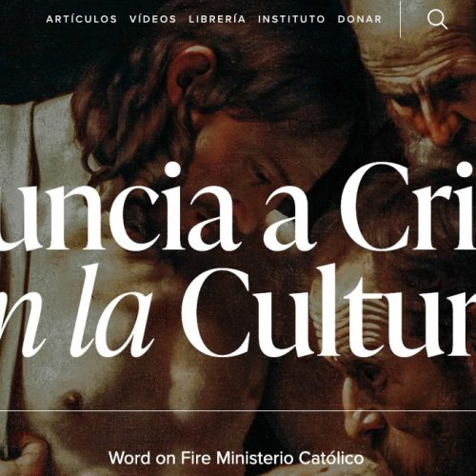Image resolution: width=476 pixels, height=476 pixels.
Task: Select LIBRERÍA in the navigation bar
Action: pos(217,19)
